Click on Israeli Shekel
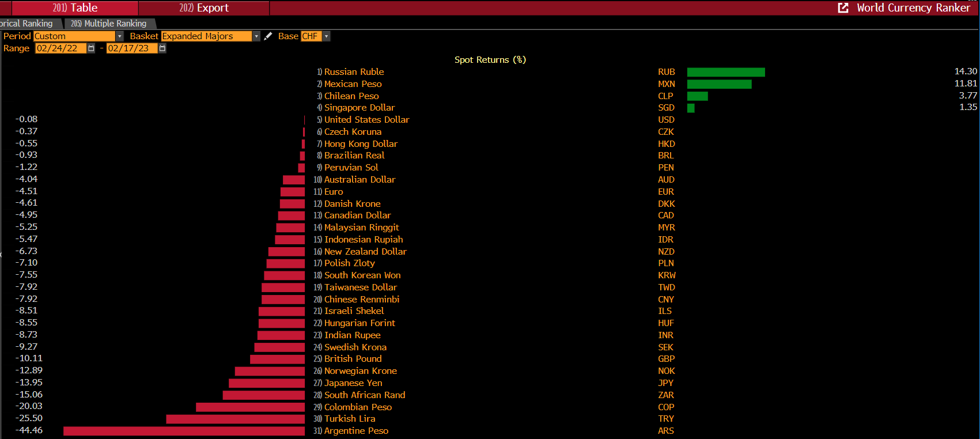Viewport: 980px width, 439px height. coord(354,311)
